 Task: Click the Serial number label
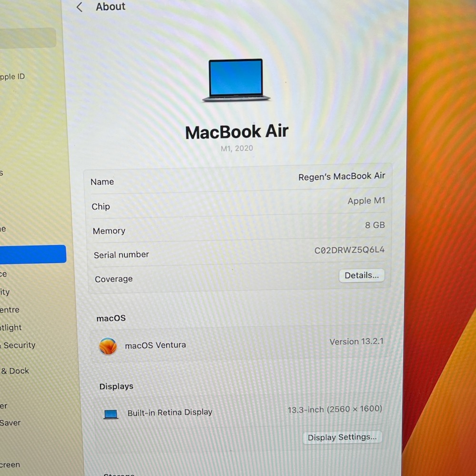(x=121, y=255)
